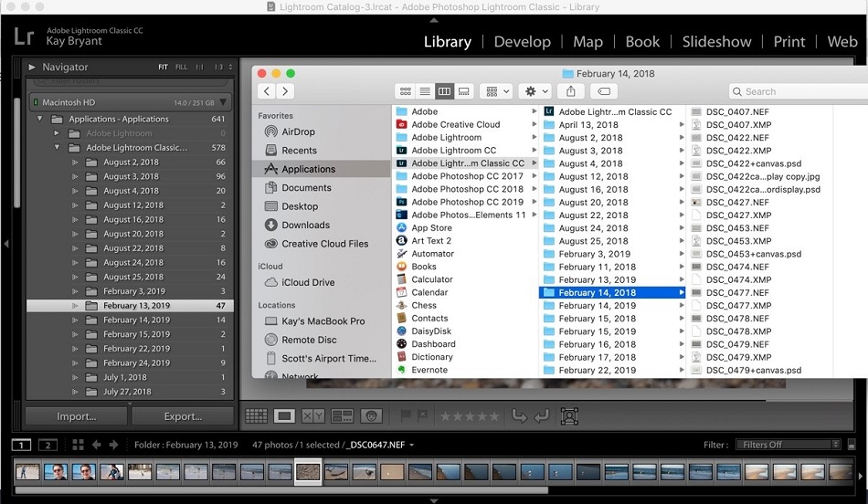This screenshot has height=504, width=868.
Task: Click the Import... button
Action: pyautogui.click(x=77, y=416)
